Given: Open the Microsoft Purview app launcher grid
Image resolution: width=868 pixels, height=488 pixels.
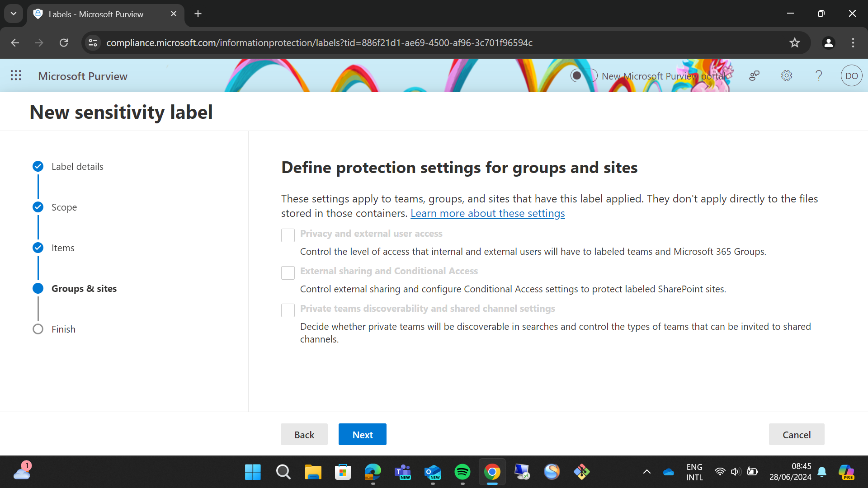Looking at the screenshot, I should pos(16,75).
